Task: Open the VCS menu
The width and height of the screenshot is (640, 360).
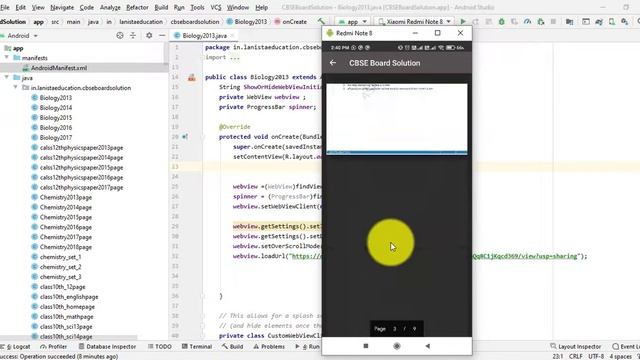Action: [216, 7]
